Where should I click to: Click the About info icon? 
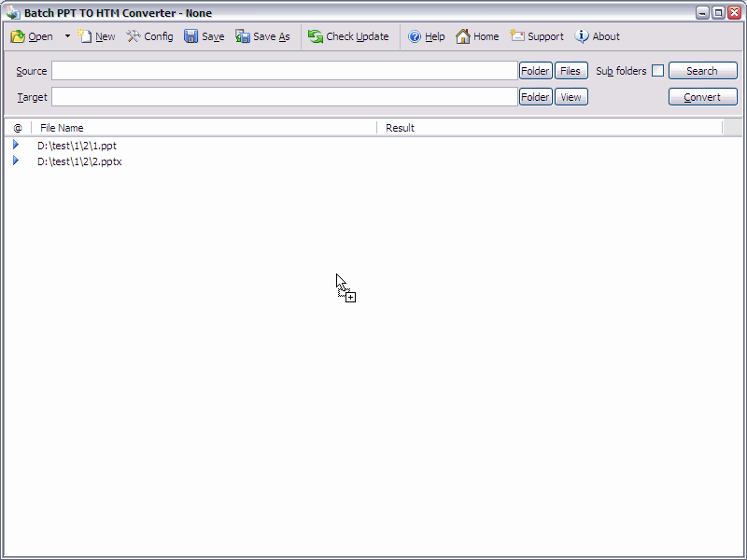click(581, 36)
